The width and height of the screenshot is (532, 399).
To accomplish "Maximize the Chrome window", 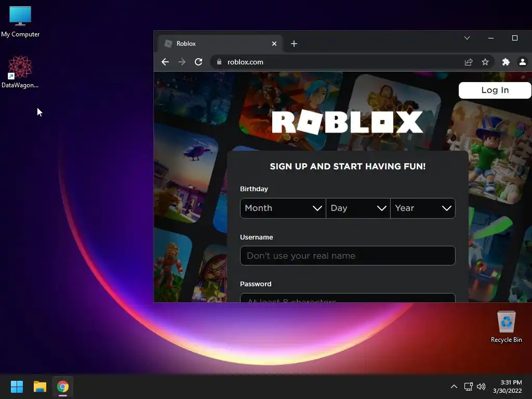I will [515, 37].
